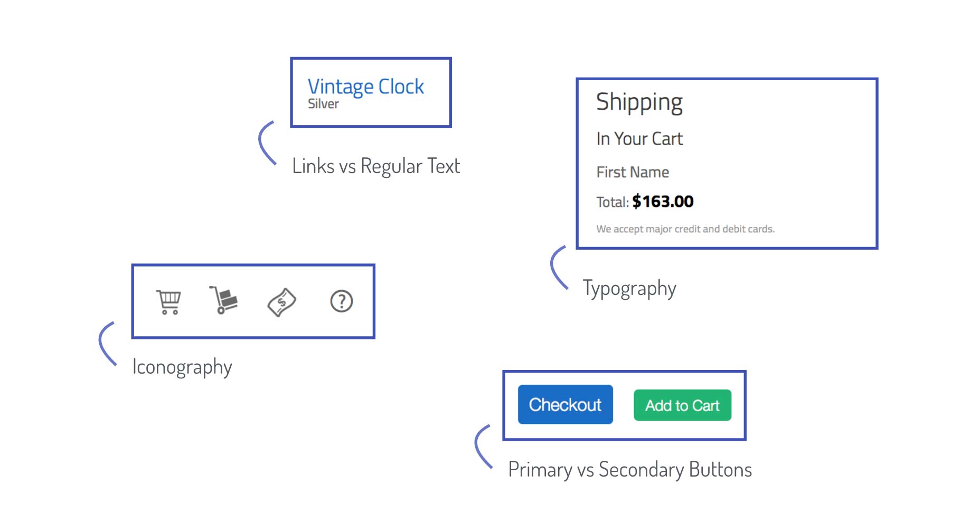The width and height of the screenshot is (980, 532).
Task: Click the Links vs Regular Text caption
Action: click(x=376, y=167)
